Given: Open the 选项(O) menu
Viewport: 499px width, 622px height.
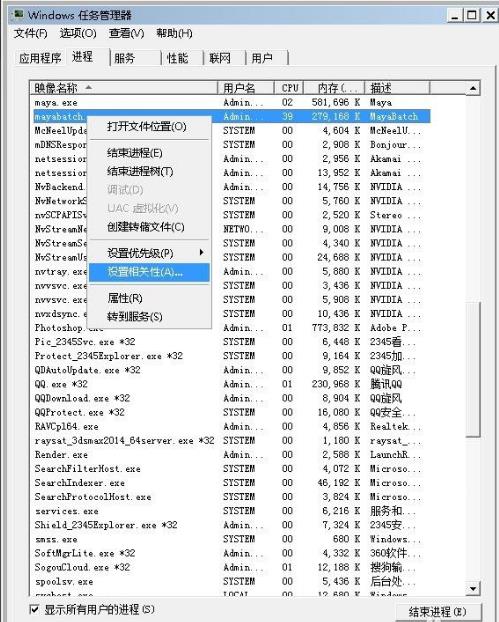Looking at the screenshot, I should click(x=78, y=33).
